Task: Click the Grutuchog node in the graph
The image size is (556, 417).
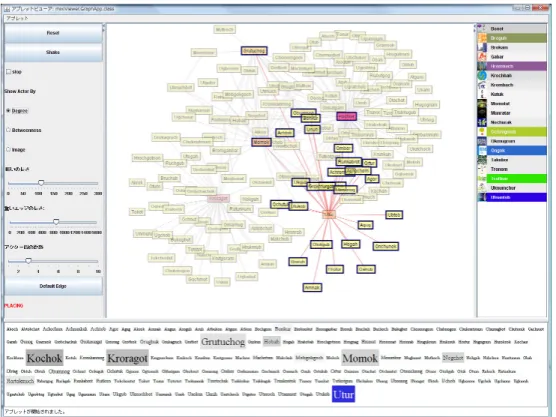Action: 254,51
